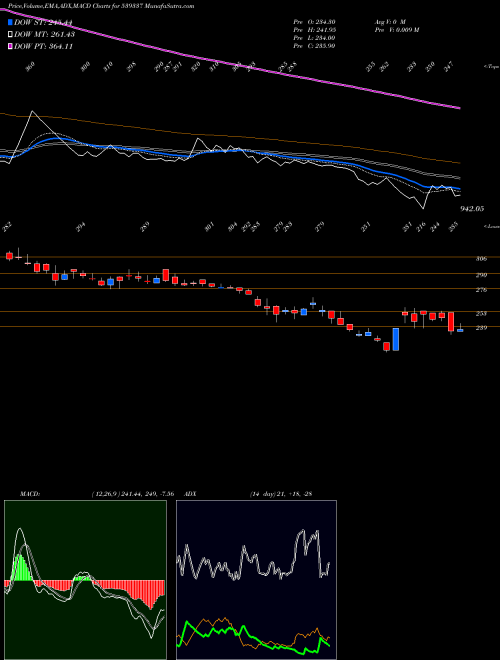Click the Pre L: 234.00 low value
The width and height of the screenshot is (500, 660).
(x=314, y=38)
